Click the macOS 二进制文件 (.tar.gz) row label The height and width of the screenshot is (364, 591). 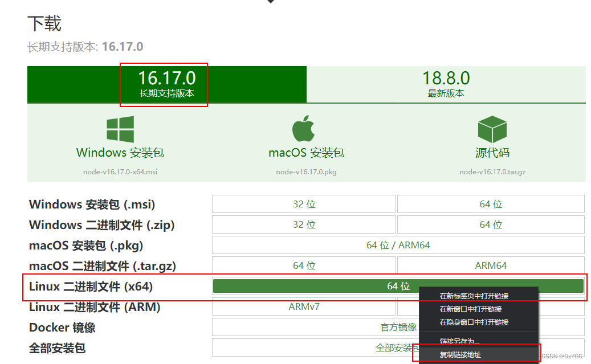(103, 266)
